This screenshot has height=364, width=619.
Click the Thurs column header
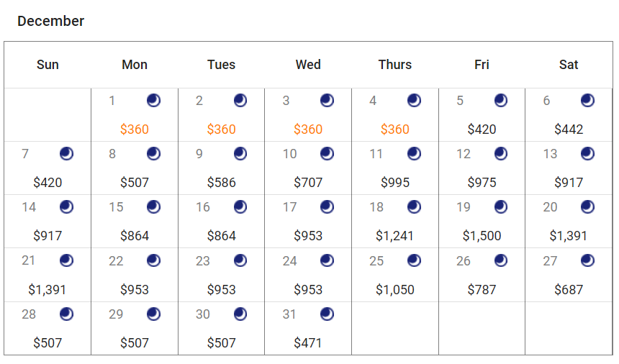394,65
